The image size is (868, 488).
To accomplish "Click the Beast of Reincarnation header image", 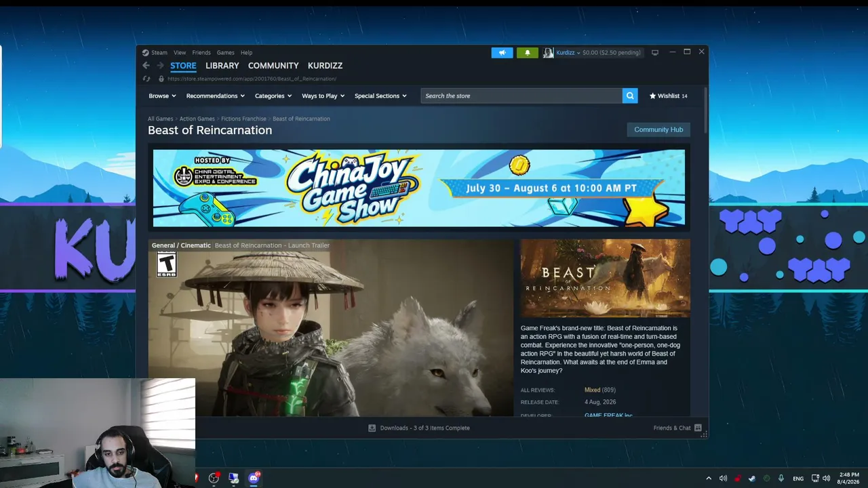I will [606, 278].
